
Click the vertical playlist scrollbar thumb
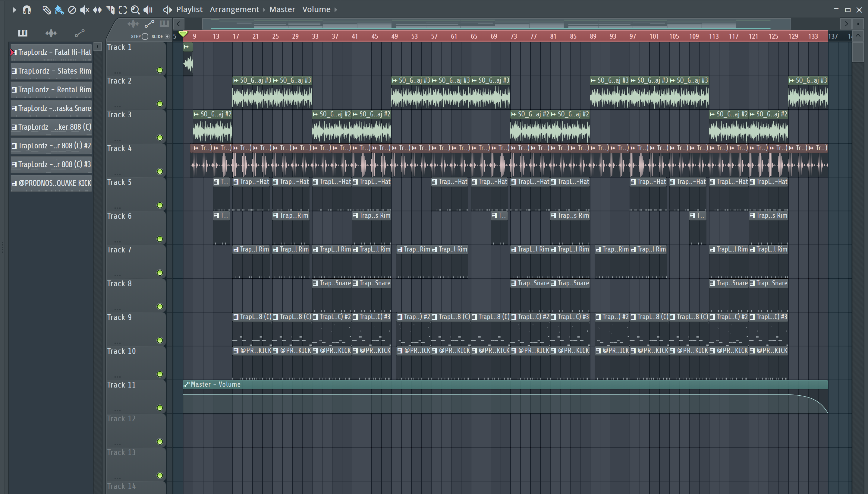point(858,52)
